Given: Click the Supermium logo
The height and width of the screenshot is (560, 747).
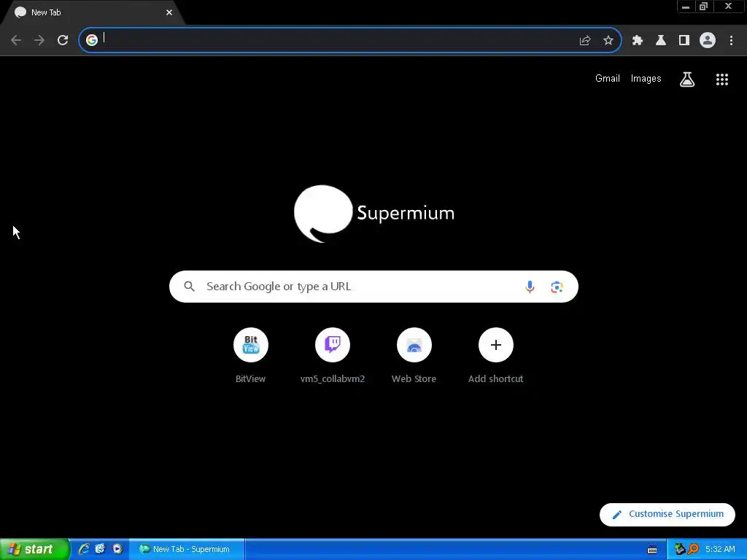Looking at the screenshot, I should click(374, 214).
